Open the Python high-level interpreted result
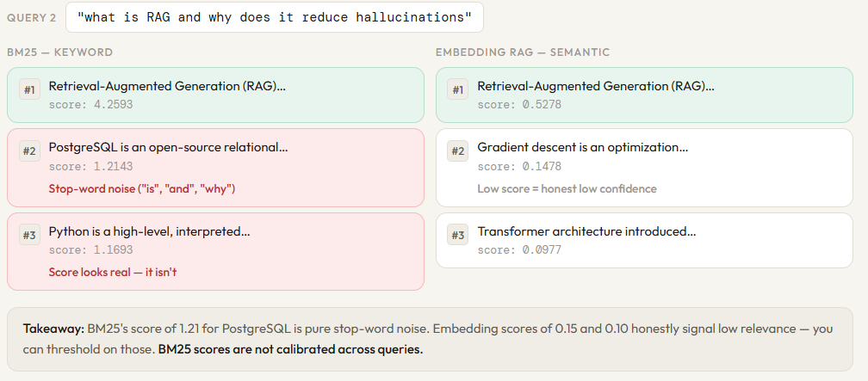Screen dimensions: 868x381 [x=149, y=231]
